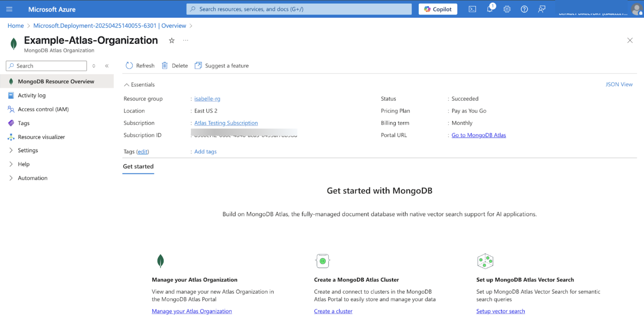Open the Azure portal hamburger menu
Screen dimensions: 644x317
tap(9, 9)
